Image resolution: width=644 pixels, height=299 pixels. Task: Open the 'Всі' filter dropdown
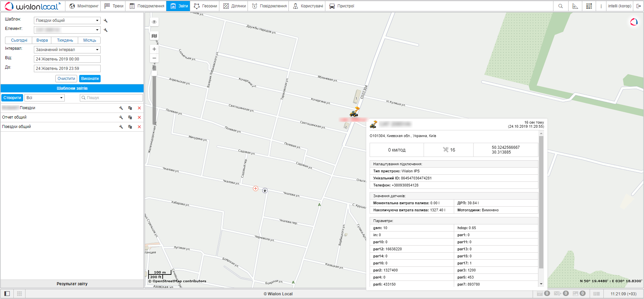44,98
